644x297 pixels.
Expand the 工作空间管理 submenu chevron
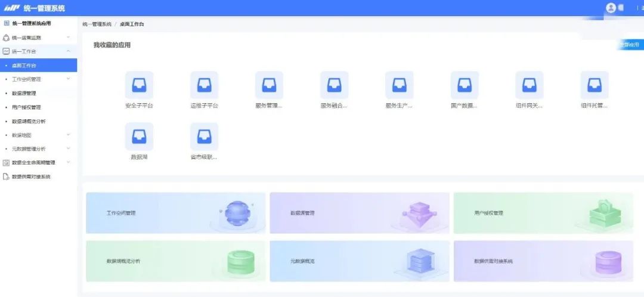point(68,79)
